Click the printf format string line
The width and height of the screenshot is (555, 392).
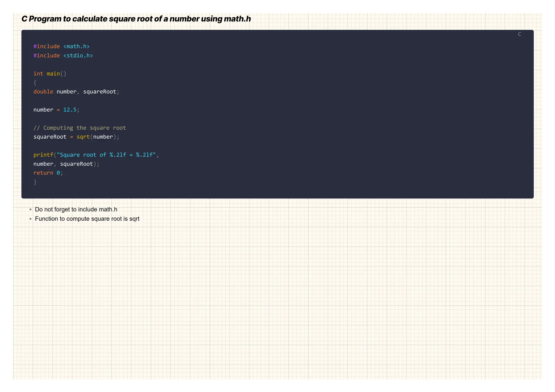point(96,155)
